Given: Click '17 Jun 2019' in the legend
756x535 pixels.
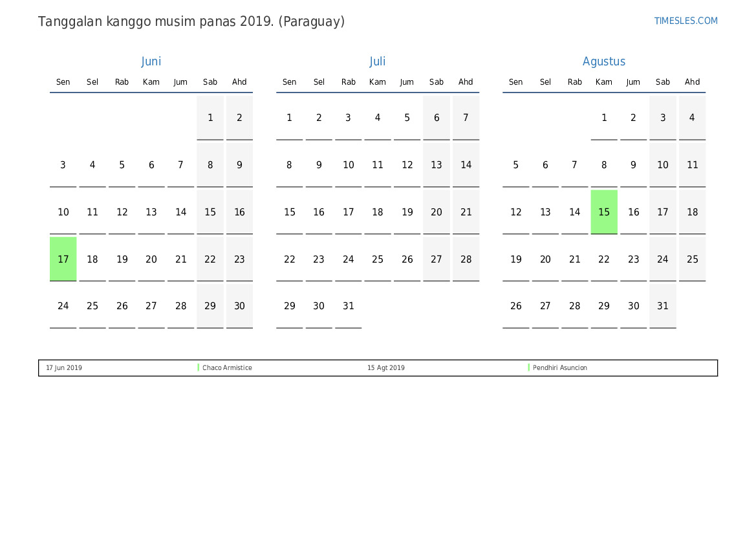Looking at the screenshot, I should [x=64, y=367].
